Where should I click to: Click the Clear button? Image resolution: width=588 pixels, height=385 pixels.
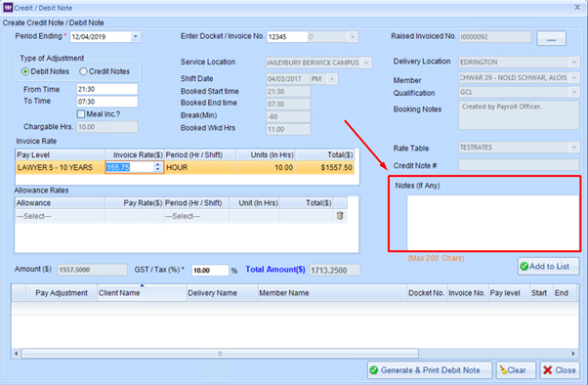[x=517, y=370]
